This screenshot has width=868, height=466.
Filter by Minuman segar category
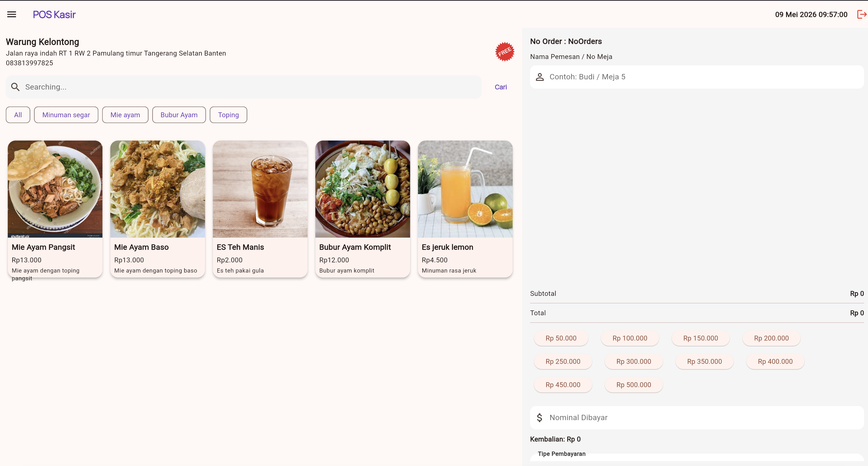[x=66, y=115]
